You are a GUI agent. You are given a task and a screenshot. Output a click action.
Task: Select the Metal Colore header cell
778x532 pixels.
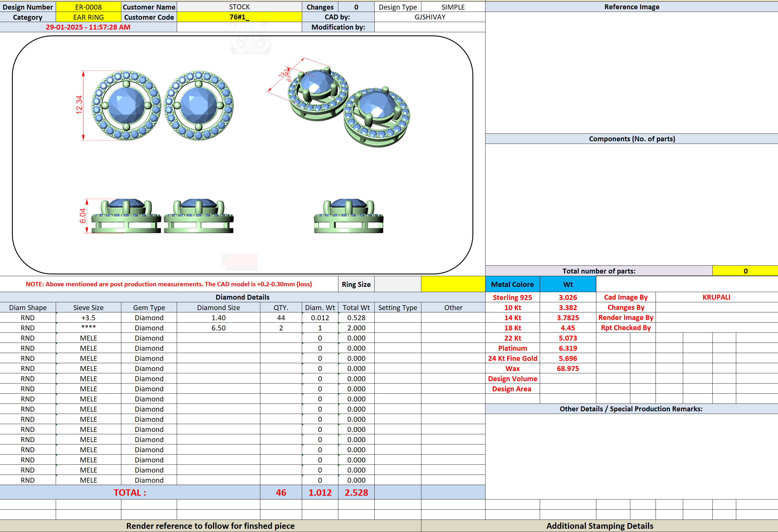[x=512, y=284]
